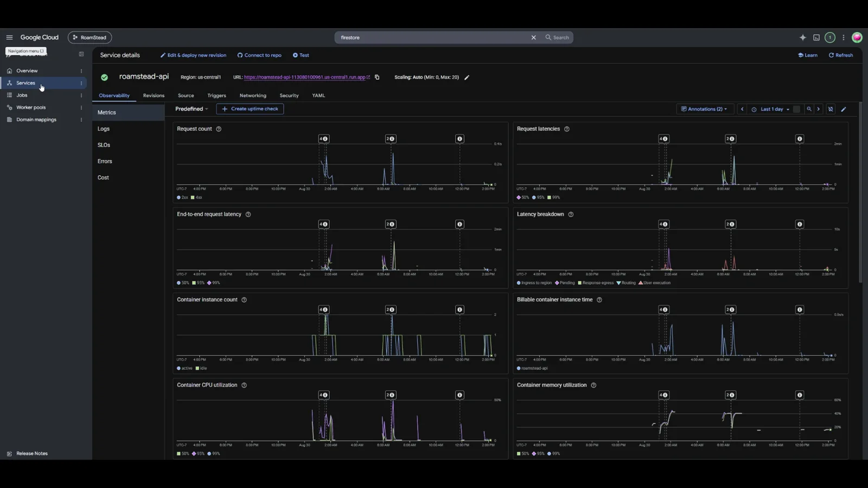Image resolution: width=868 pixels, height=488 pixels.
Task: Show help for Request latencies chart
Action: [567, 129]
